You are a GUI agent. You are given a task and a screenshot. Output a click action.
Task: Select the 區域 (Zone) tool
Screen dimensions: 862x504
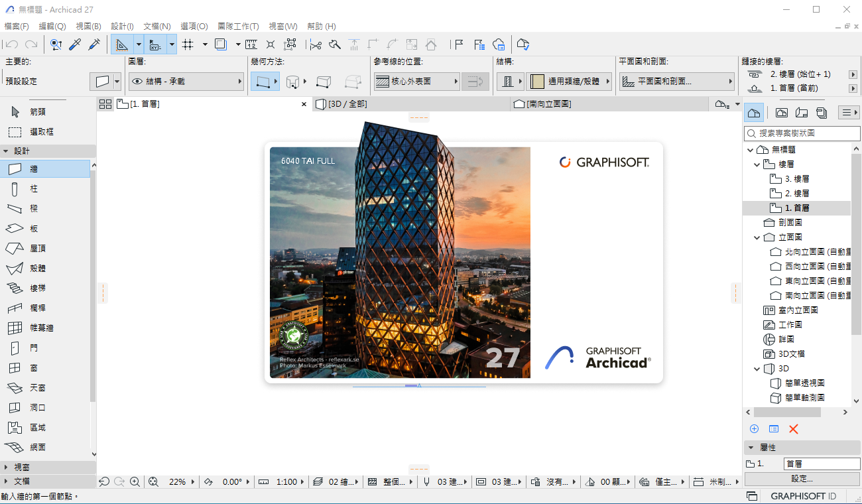[45, 427]
